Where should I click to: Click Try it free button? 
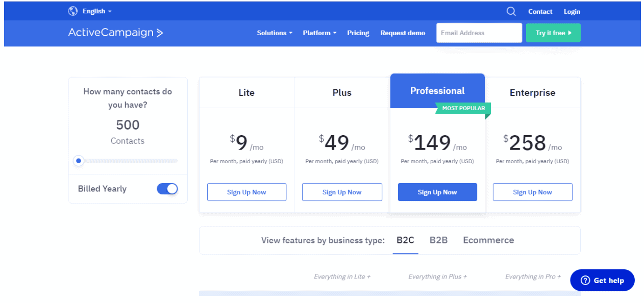point(553,33)
